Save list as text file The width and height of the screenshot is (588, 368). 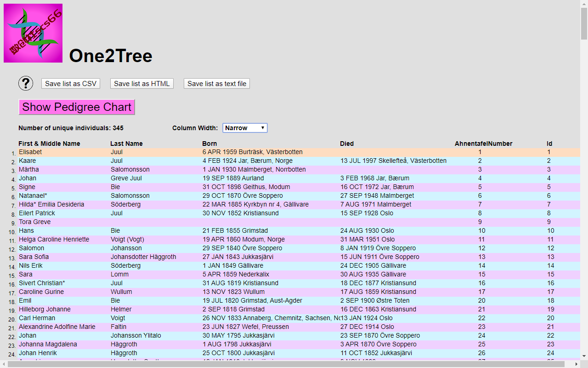tap(217, 83)
